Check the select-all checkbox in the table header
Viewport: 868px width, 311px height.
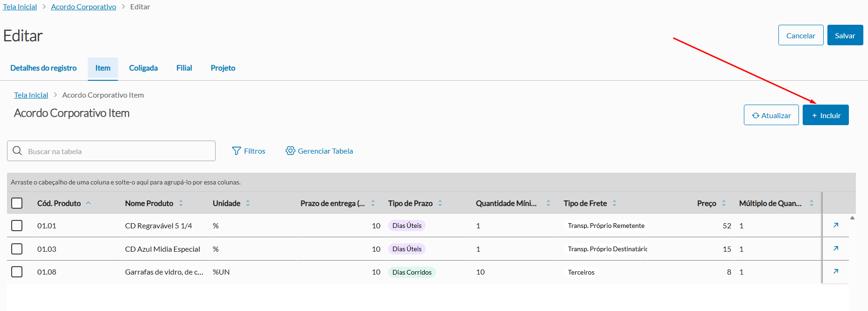click(17, 203)
